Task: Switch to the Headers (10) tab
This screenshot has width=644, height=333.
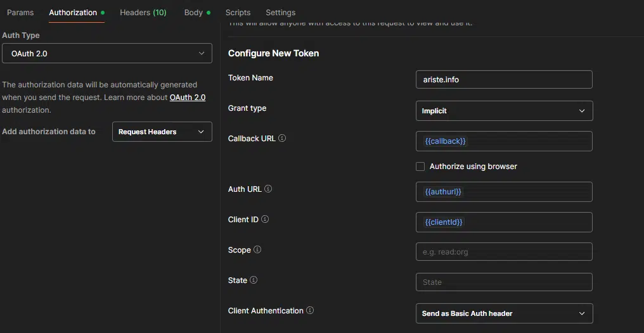Action: tap(143, 12)
